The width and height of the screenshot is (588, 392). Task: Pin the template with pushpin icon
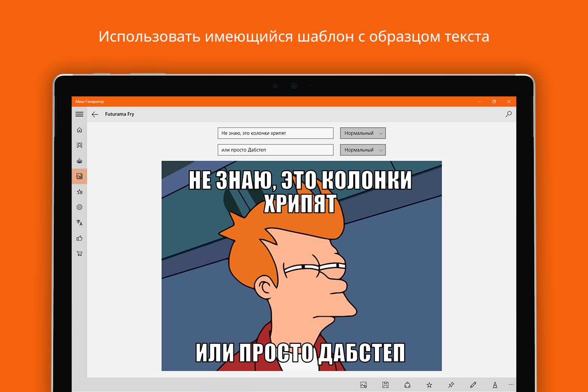451,385
